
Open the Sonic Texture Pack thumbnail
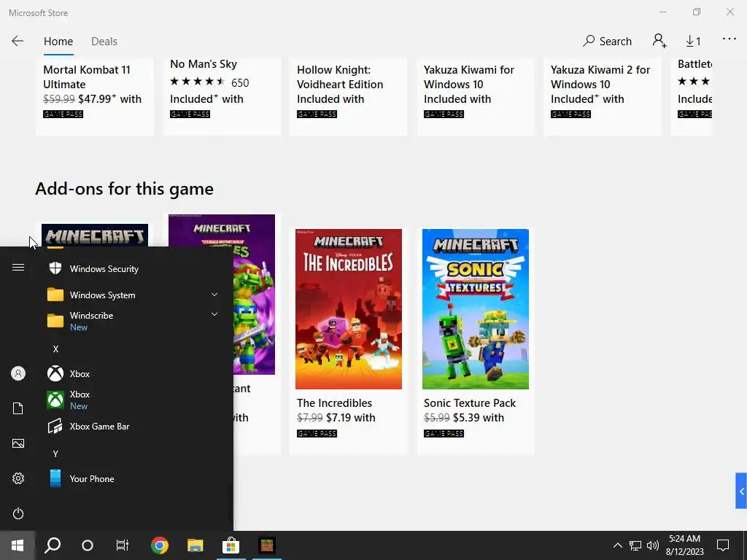coord(476,309)
